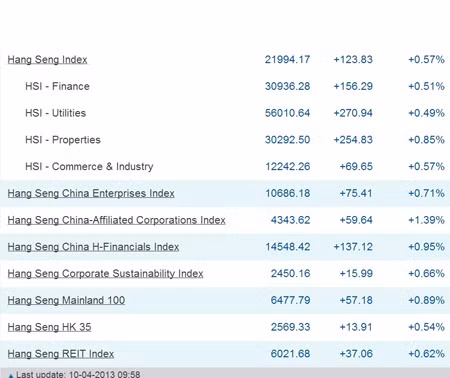Open Hang Seng China H-Financials Index link
450x378 pixels.
[93, 247]
